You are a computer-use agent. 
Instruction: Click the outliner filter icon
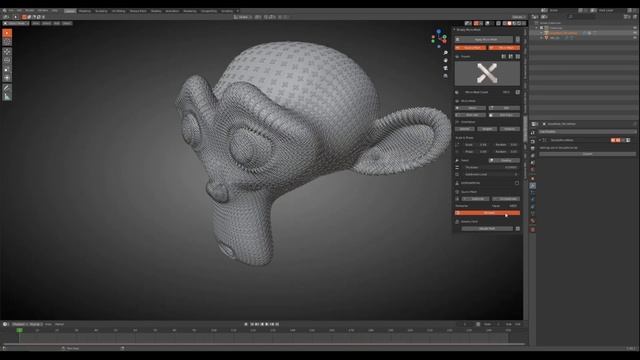(x=627, y=17)
